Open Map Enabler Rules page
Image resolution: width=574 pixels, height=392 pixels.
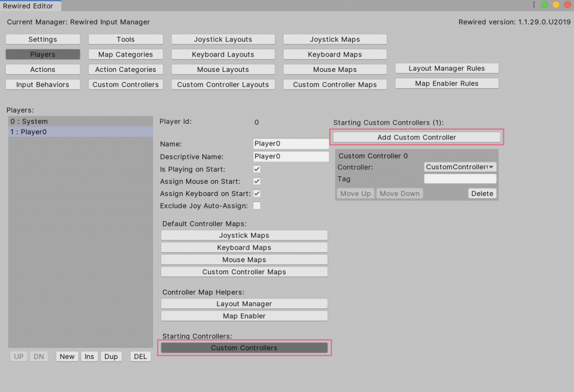447,83
